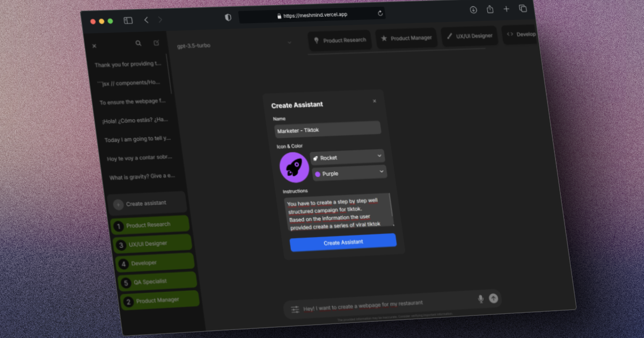Open chat '¡Hola! ¿Cómo estás? ¿Ha...'
This screenshot has width=644, height=338.
point(135,121)
